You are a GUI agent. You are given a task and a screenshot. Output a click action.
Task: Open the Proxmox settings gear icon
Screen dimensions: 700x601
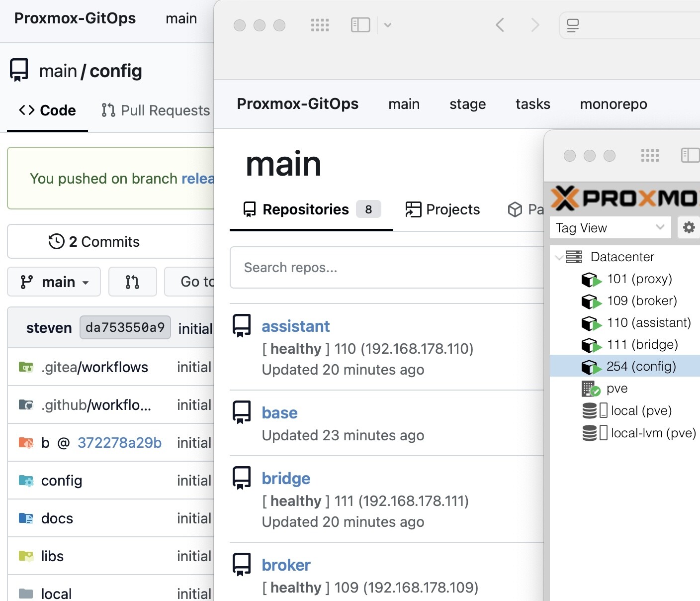[689, 227]
